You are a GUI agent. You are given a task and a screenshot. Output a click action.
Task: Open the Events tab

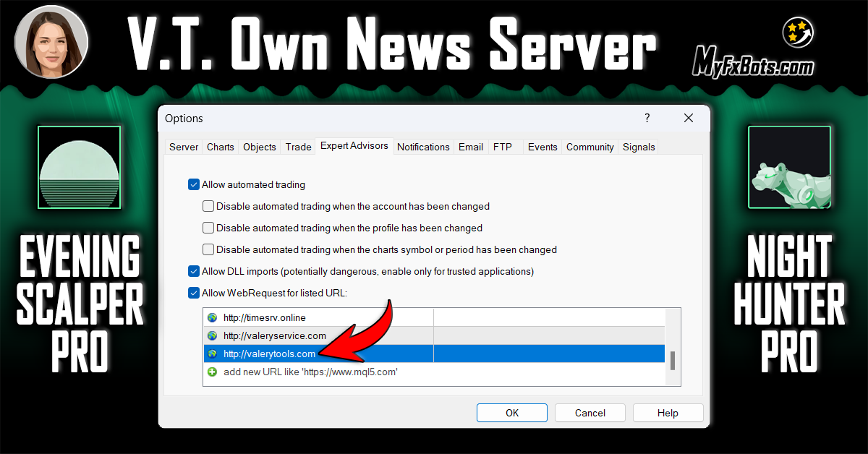542,147
